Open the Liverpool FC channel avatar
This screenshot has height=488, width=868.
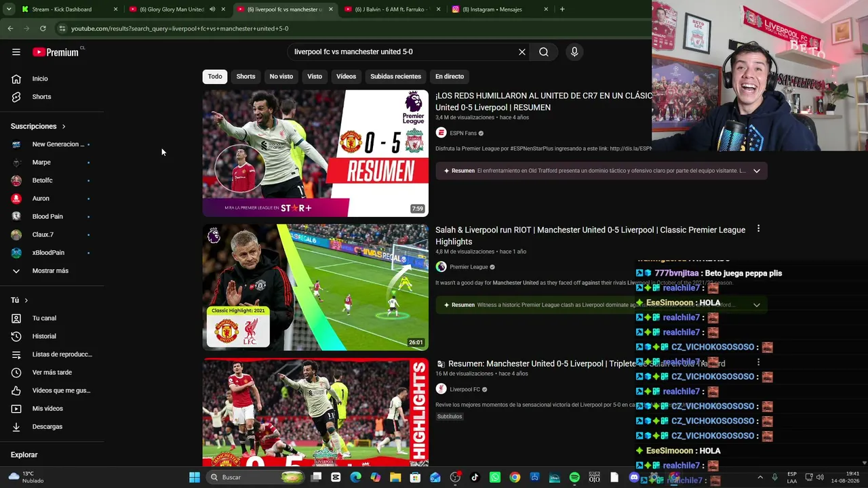click(441, 389)
